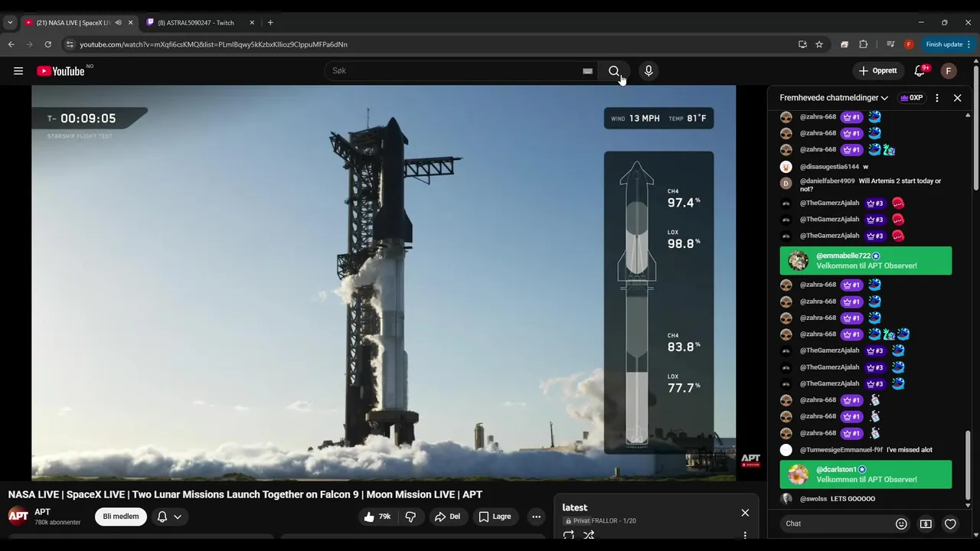Start voice search with microphone icon
980x551 pixels.
648,71
